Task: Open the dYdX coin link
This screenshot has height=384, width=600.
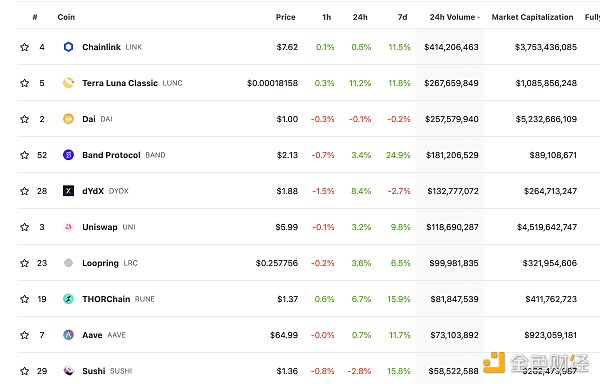Action: click(93, 191)
